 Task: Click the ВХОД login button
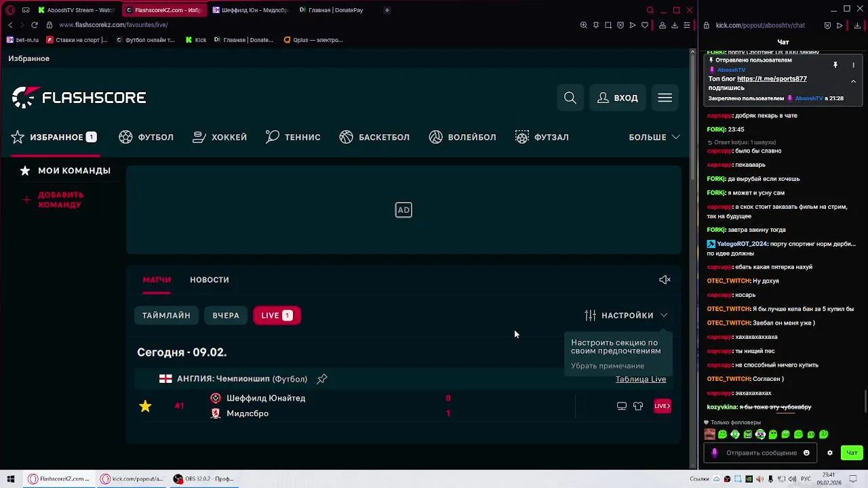click(x=618, y=98)
